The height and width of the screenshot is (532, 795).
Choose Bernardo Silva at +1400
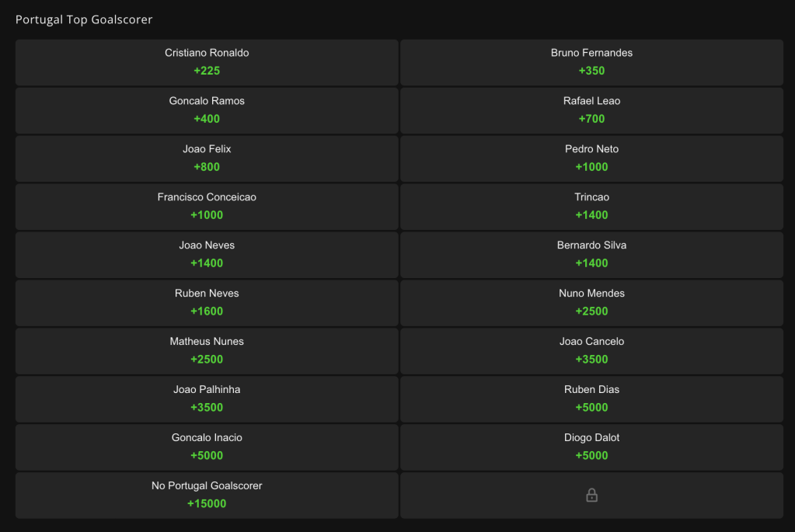(x=591, y=255)
